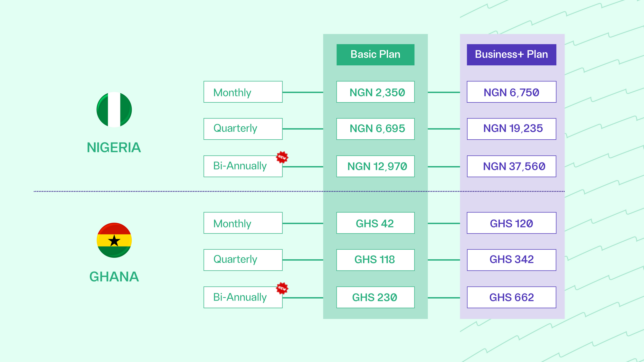644x362 pixels.
Task: Choose Ghana Monthly billing option
Action: [x=243, y=223]
